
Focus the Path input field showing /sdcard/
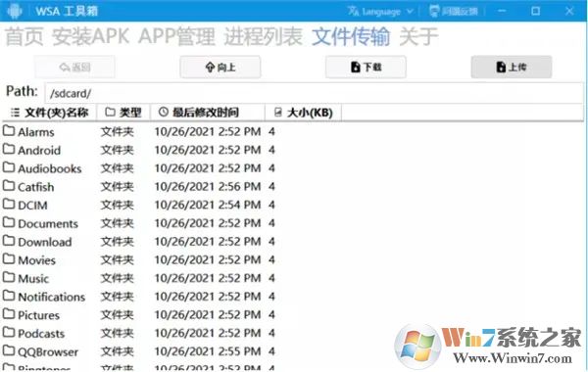click(314, 93)
